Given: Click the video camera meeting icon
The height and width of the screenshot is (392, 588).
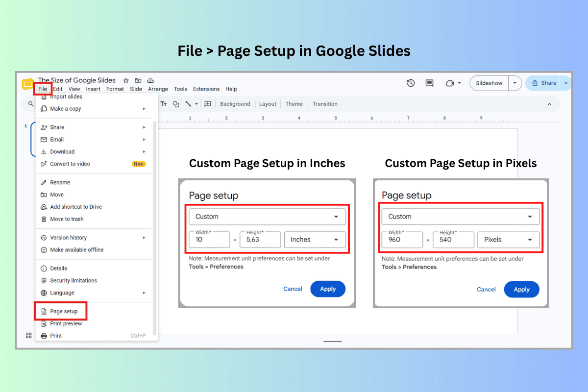Looking at the screenshot, I should click(x=450, y=83).
